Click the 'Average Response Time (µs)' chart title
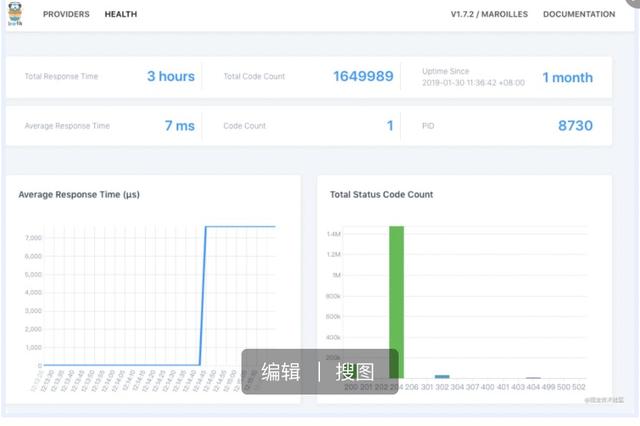Image resolution: width=640 pixels, height=426 pixels. pyautogui.click(x=79, y=195)
